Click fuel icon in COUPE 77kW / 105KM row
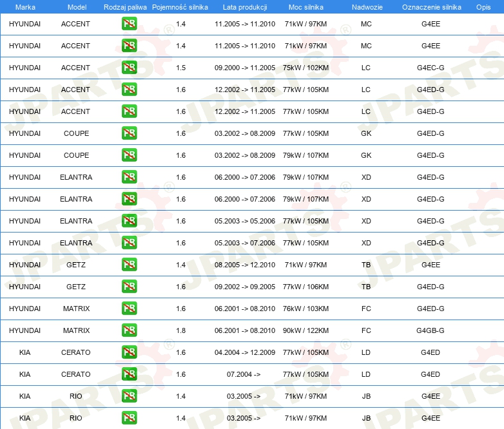This screenshot has width=504, height=429. tap(129, 133)
